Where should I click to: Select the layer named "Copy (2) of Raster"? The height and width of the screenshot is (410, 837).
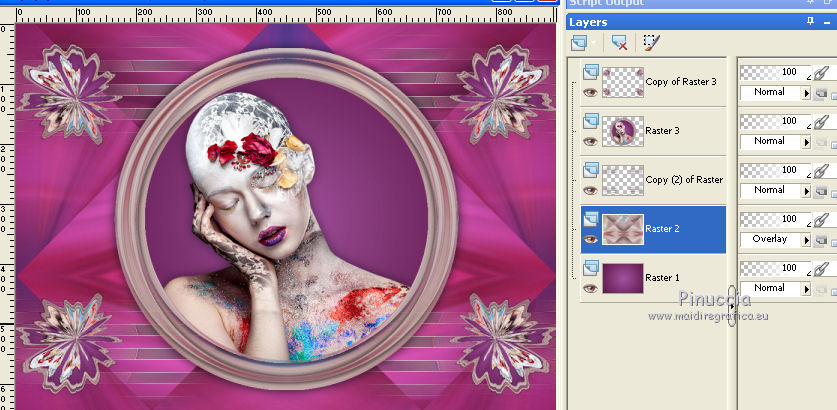[x=684, y=180]
